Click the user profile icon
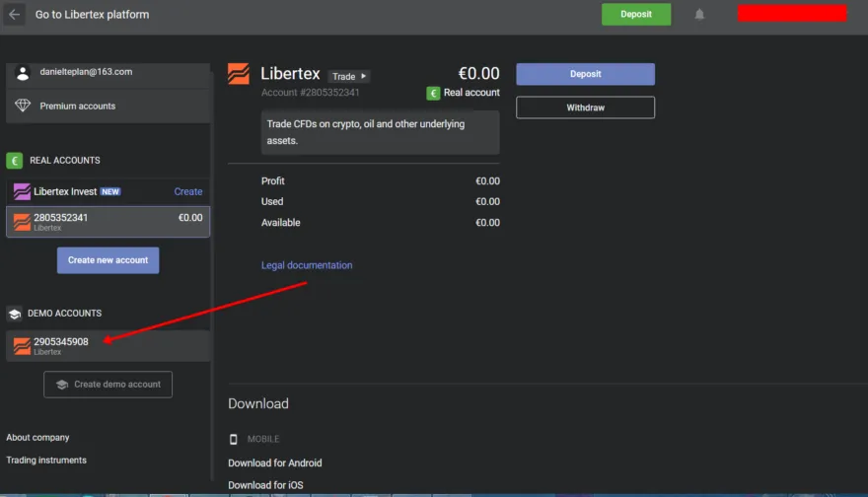868x497 pixels. 23,72
